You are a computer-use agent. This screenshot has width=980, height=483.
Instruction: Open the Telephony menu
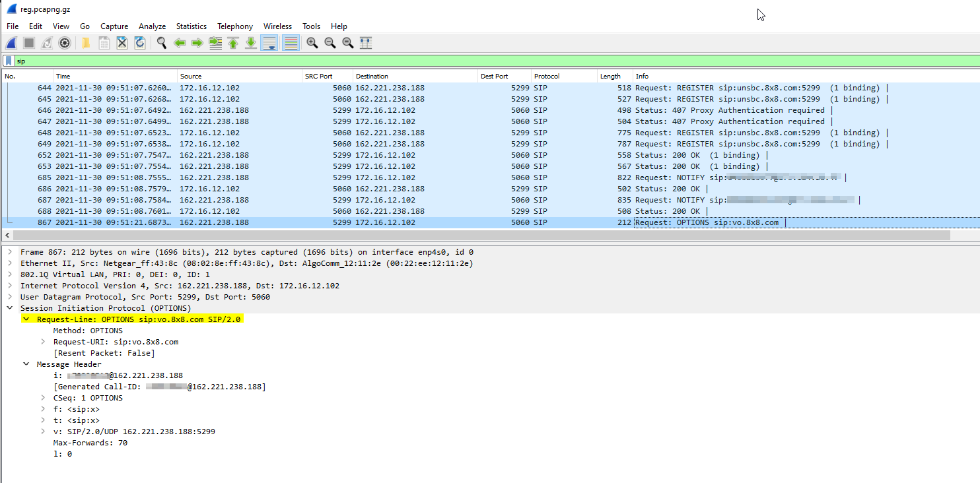(x=234, y=26)
